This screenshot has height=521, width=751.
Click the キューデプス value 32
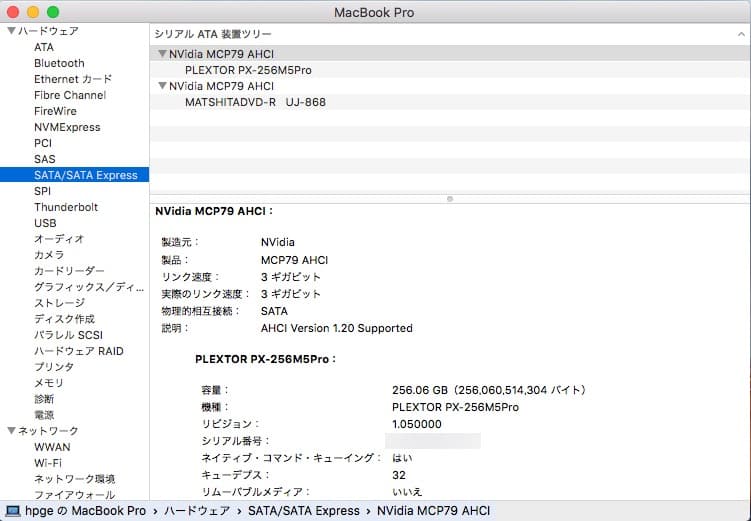(398, 475)
